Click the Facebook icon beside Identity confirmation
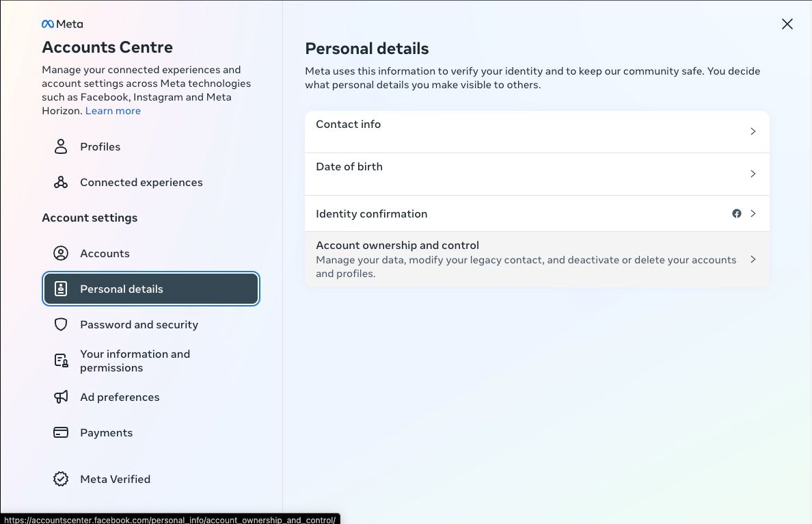812x524 pixels. tap(737, 213)
